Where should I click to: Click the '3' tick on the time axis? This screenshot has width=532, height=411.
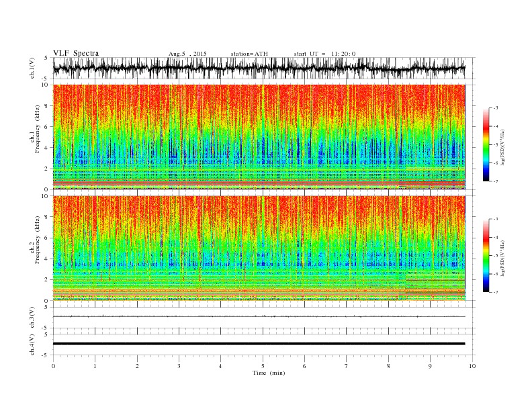point(179,366)
